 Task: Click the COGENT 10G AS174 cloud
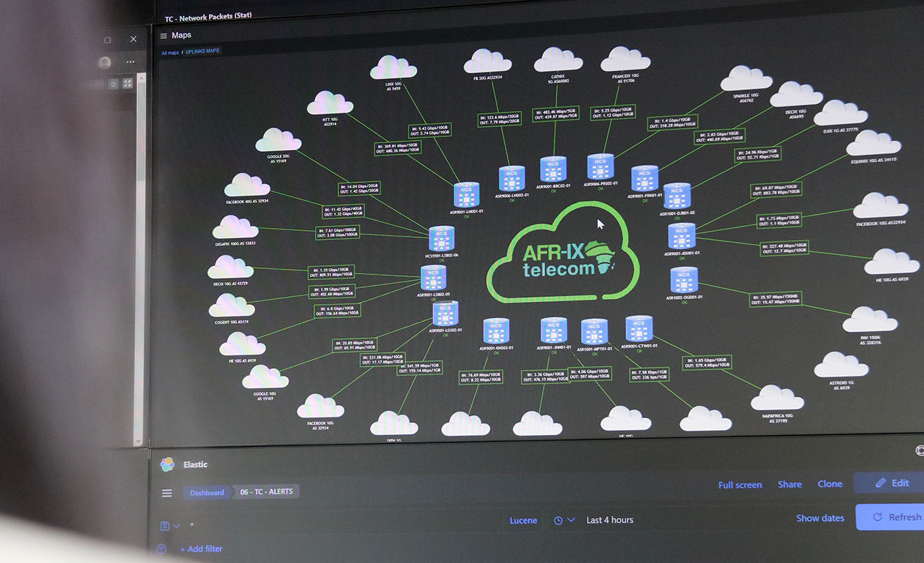tap(232, 305)
